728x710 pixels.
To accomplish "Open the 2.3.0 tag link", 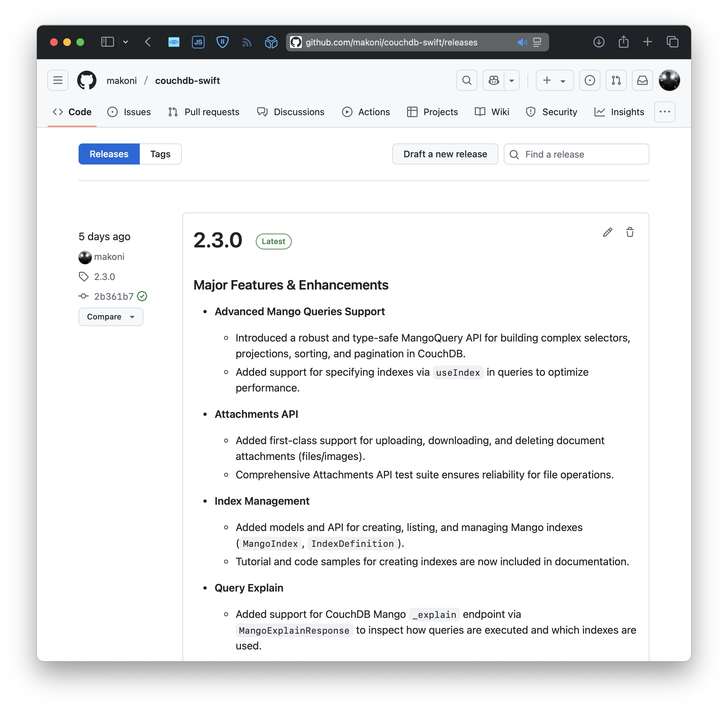I will 104,277.
